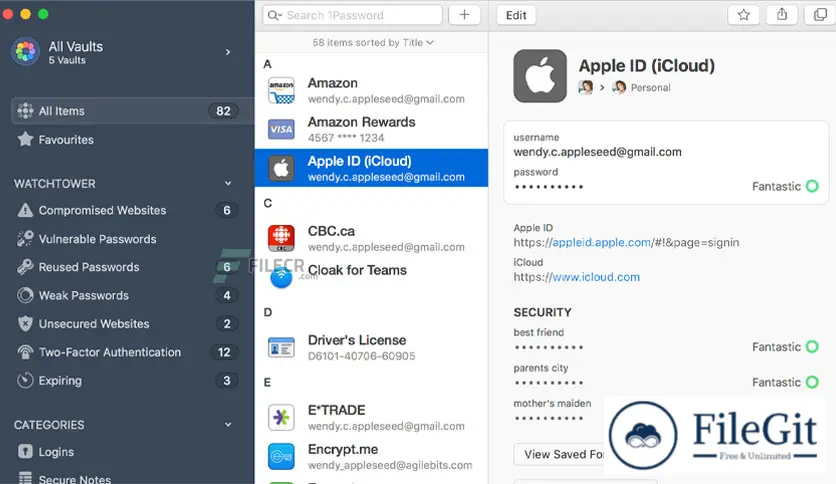Select the Apple ID (iCloud) list item
The image size is (836, 484).
(x=371, y=168)
